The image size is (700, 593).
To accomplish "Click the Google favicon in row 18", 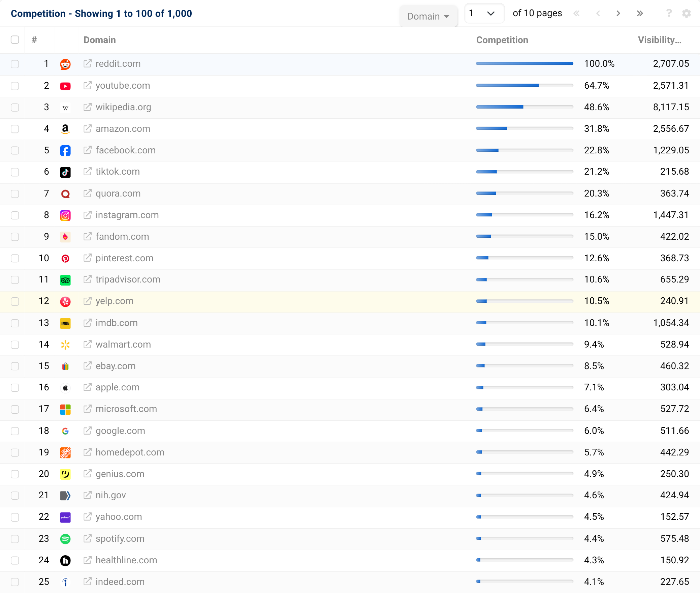I will 65,431.
